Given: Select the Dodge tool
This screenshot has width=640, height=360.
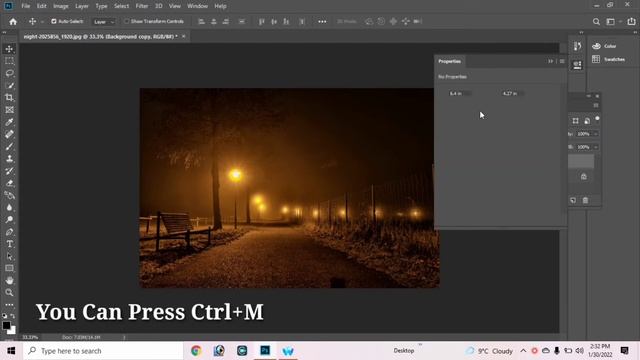Looking at the screenshot, I should [9, 220].
